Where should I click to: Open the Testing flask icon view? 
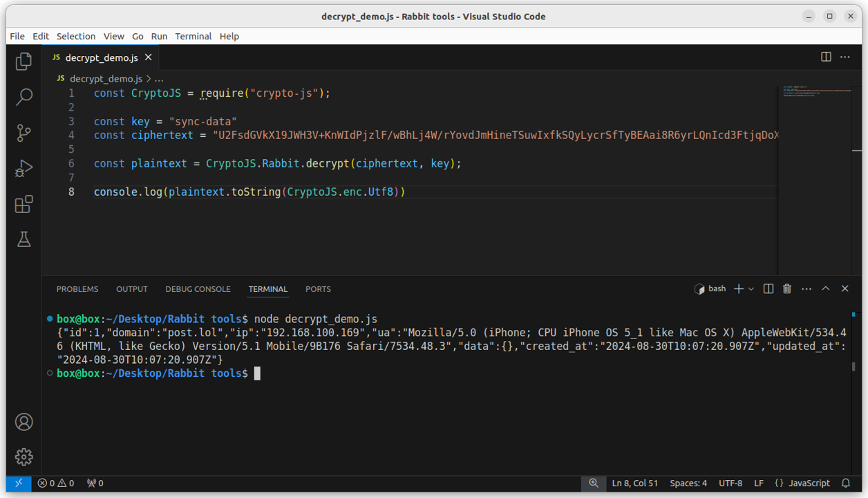pyautogui.click(x=24, y=239)
